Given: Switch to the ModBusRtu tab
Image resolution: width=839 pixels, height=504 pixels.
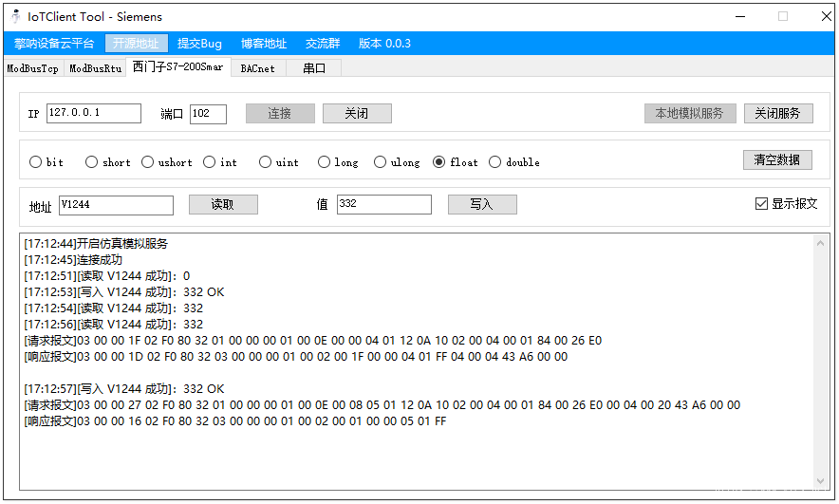Looking at the screenshot, I should tap(96, 68).
